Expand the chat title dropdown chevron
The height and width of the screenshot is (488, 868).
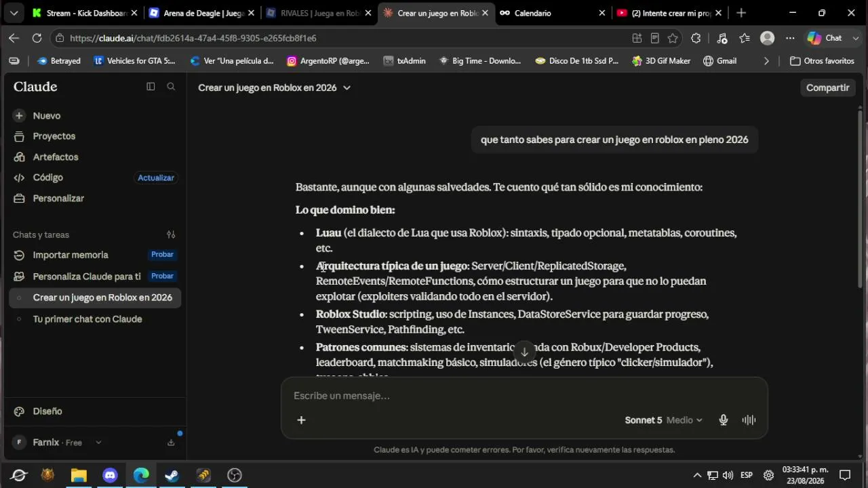[347, 87]
